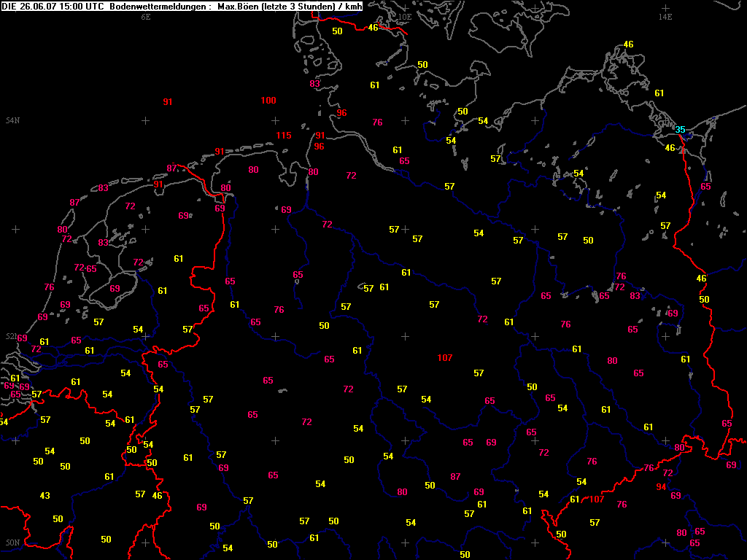Click the cyan 35 station value

(680, 130)
